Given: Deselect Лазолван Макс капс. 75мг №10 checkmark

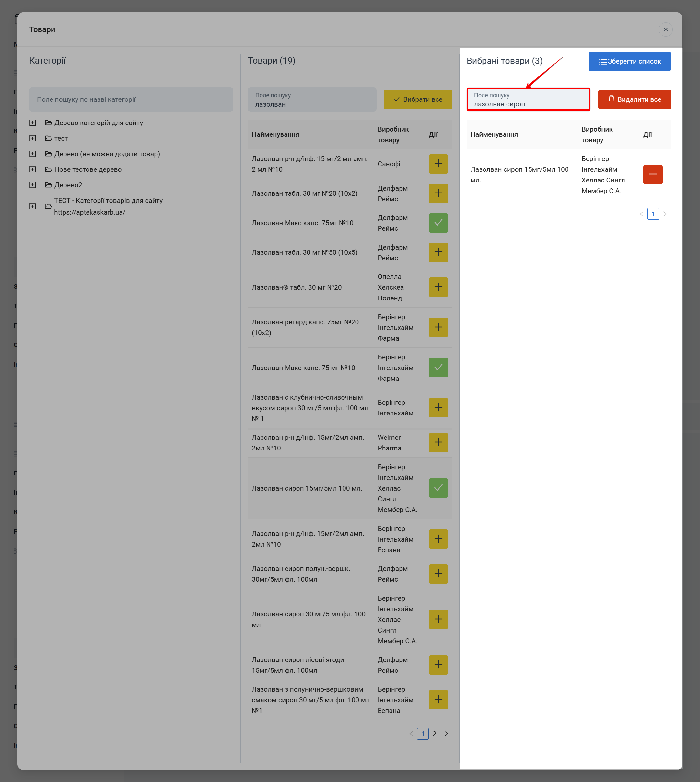Looking at the screenshot, I should click(x=438, y=223).
